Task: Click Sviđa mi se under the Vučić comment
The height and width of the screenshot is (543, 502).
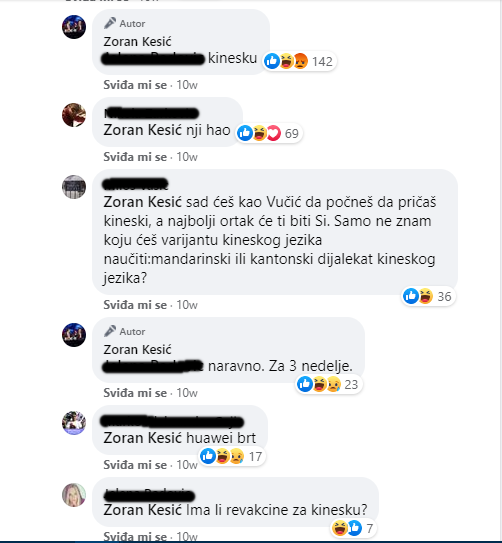Action: point(135,305)
